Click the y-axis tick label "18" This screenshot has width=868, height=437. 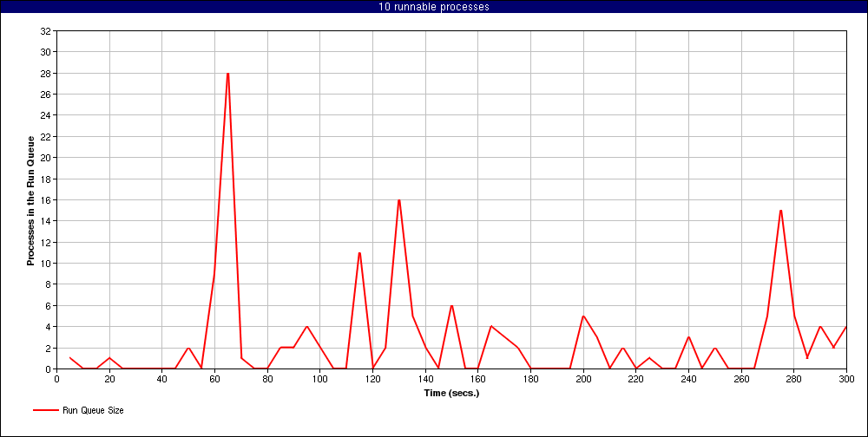click(45, 179)
